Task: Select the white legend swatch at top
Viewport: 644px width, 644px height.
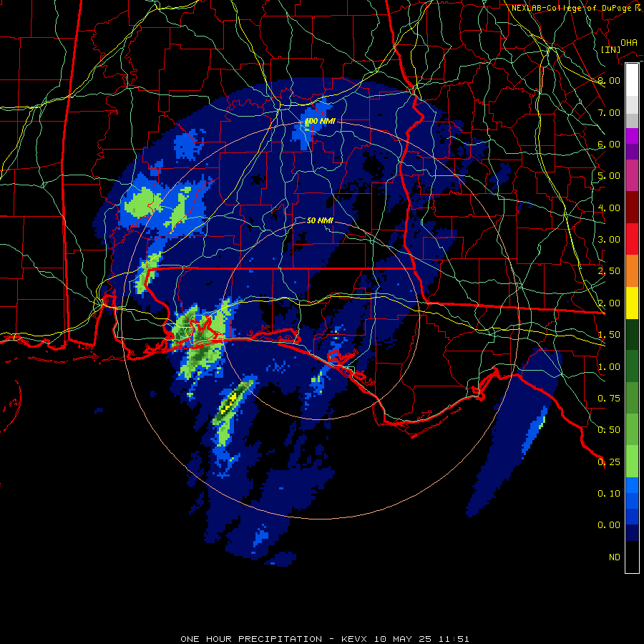Action: (632, 80)
